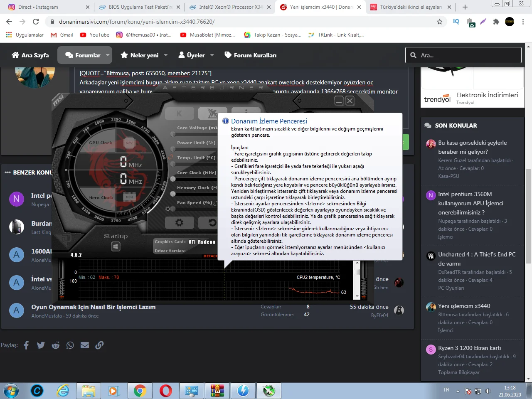The image size is (532, 399).
Task: Click the MEM chip icon on gauge
Action: 129,197
